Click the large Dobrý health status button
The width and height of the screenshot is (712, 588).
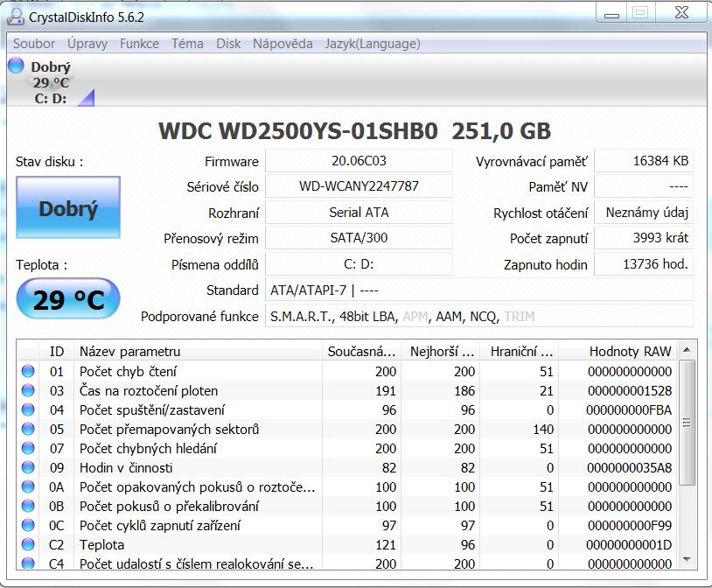point(68,207)
